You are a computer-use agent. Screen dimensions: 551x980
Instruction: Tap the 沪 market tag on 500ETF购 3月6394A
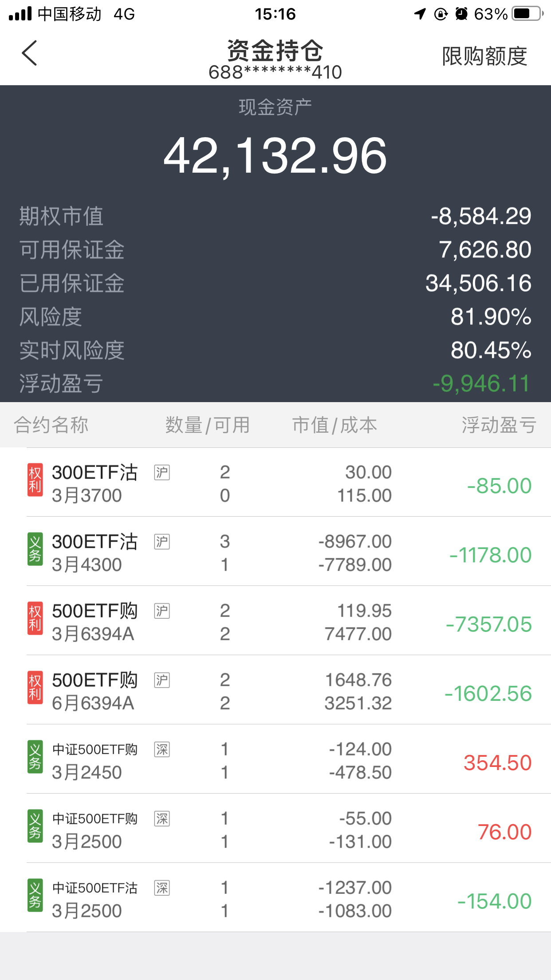[162, 611]
